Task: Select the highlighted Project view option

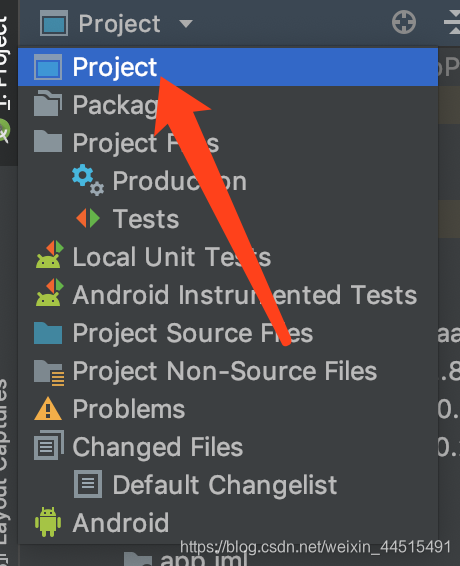Action: 228,67
